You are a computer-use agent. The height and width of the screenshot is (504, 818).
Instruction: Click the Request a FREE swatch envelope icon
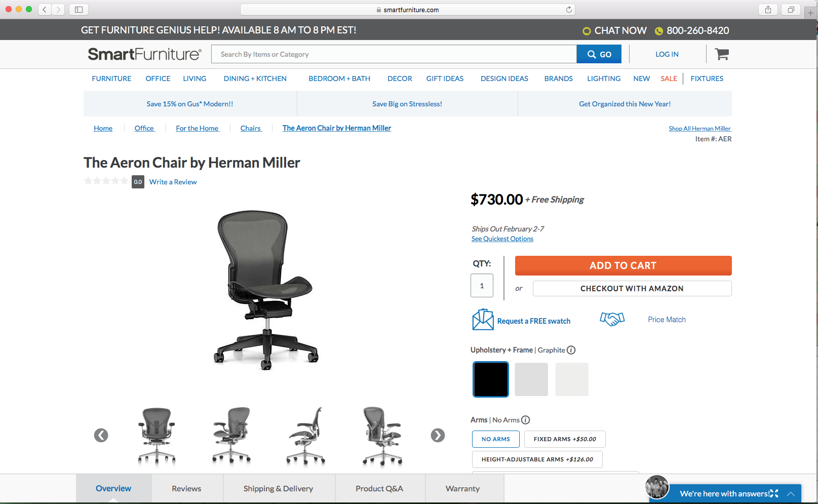coord(483,320)
